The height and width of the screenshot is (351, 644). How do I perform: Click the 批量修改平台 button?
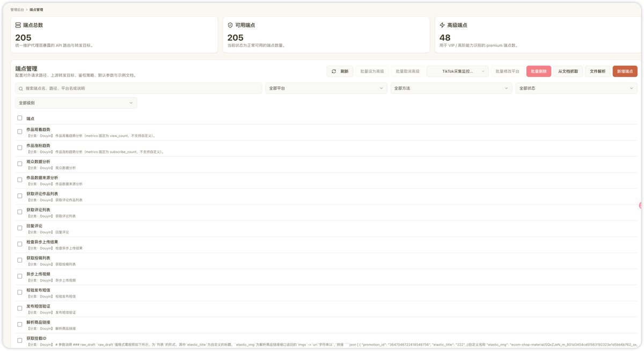click(507, 71)
